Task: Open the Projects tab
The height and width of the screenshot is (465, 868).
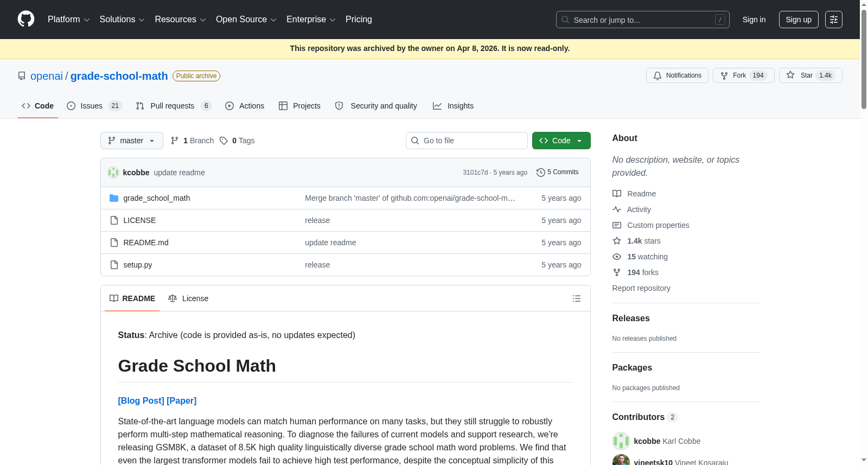Action: (x=299, y=106)
